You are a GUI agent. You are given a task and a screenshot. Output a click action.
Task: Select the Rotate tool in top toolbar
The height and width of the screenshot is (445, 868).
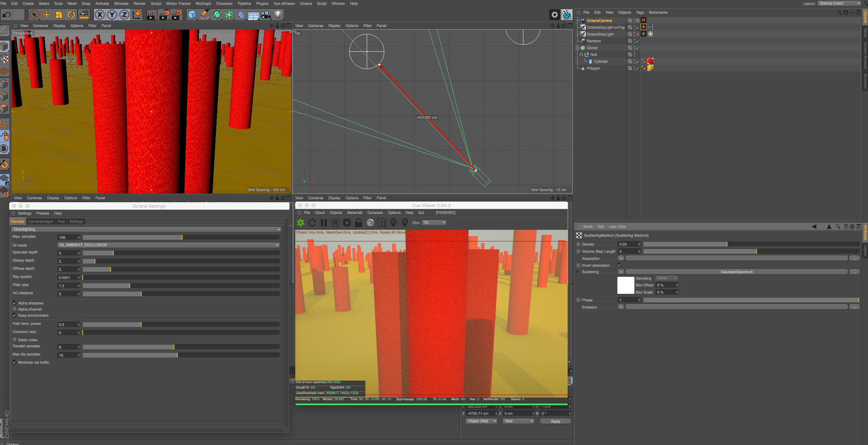71,15
